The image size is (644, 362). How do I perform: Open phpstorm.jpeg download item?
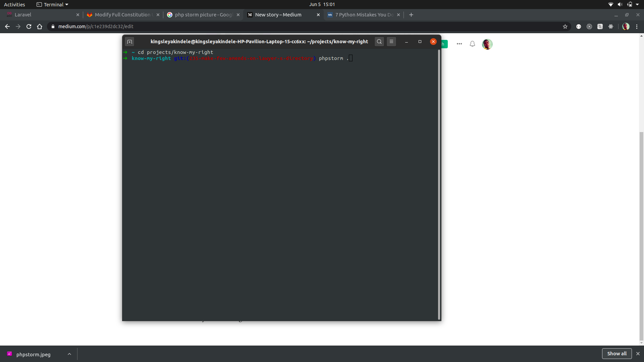(34, 354)
